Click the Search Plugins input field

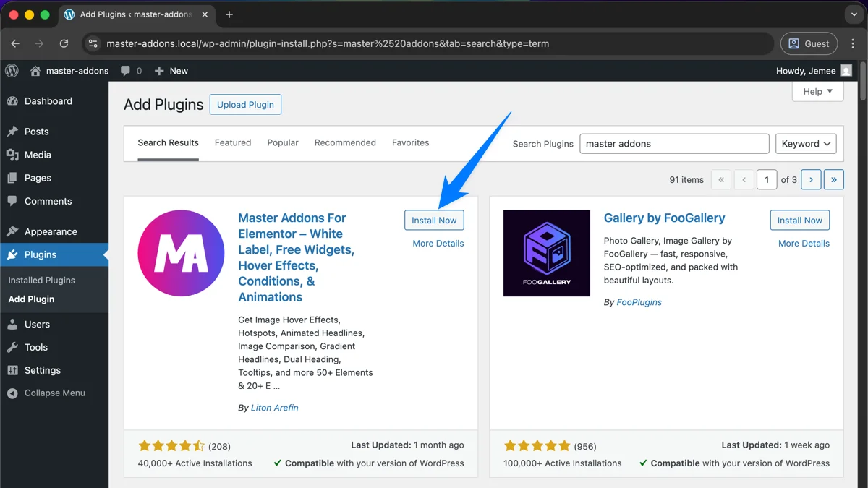674,143
